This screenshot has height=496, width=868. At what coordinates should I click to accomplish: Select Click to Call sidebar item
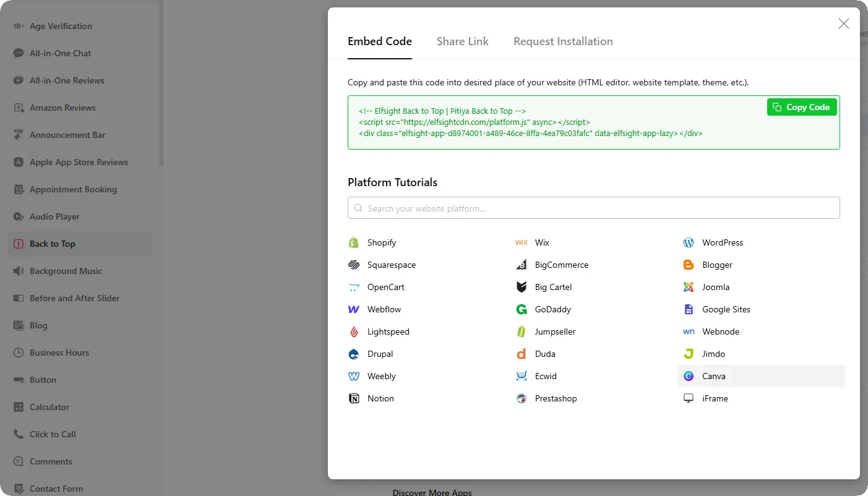click(79, 434)
